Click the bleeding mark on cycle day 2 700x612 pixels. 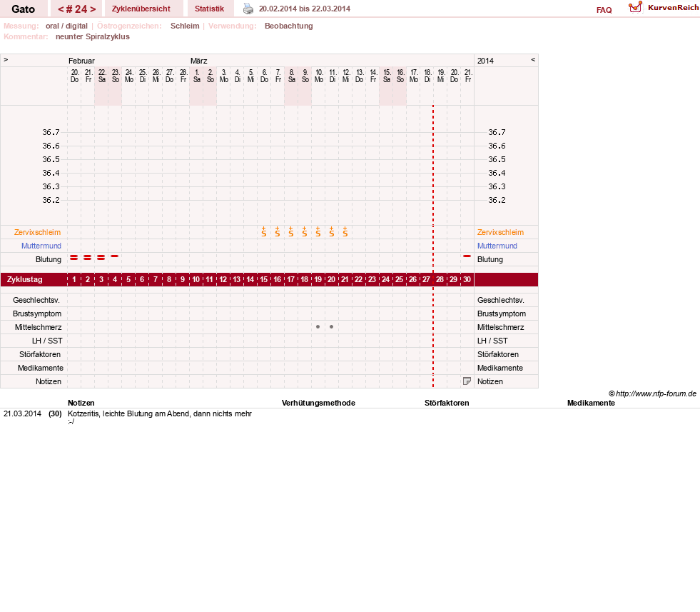(x=88, y=257)
